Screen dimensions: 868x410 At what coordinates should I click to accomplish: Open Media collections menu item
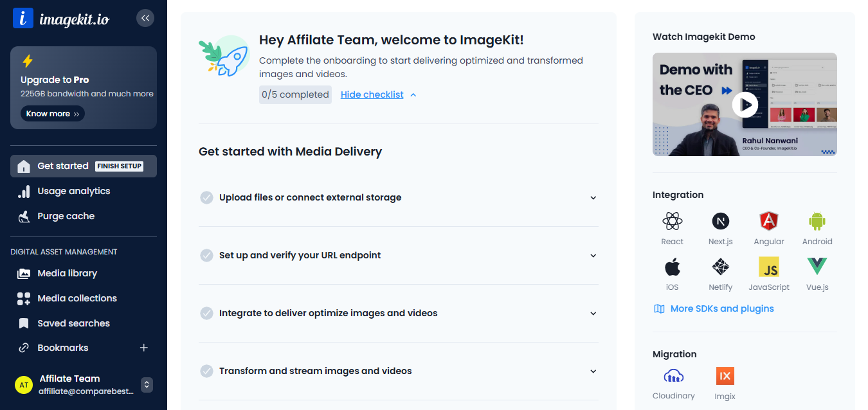coord(84,298)
